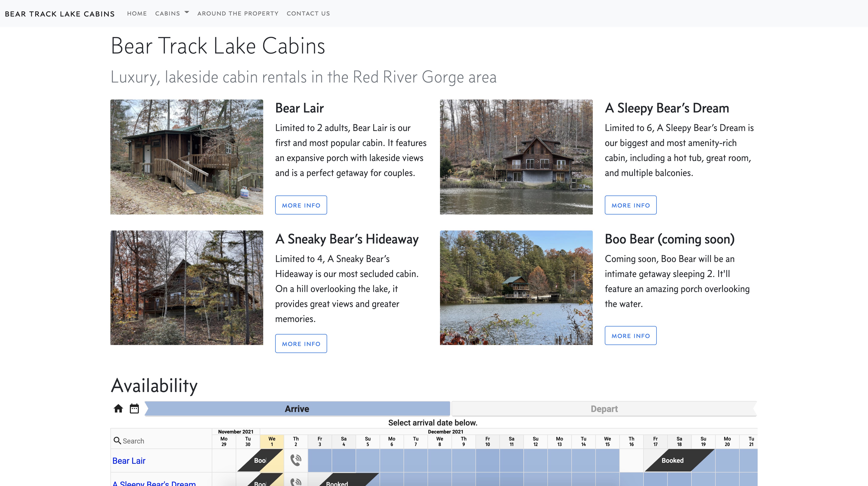868x486 pixels.
Task: Click Bear Lair link in availability table
Action: [x=129, y=460]
